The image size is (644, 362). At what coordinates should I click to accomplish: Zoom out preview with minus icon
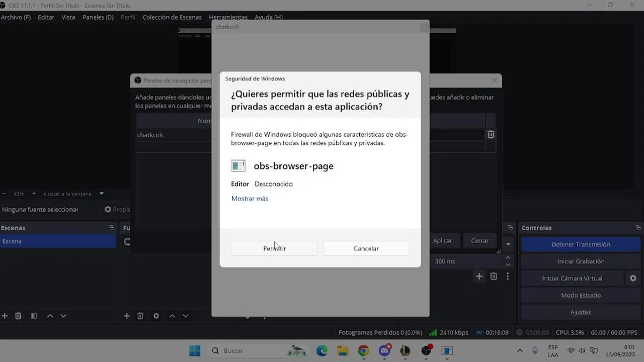pos(4,194)
